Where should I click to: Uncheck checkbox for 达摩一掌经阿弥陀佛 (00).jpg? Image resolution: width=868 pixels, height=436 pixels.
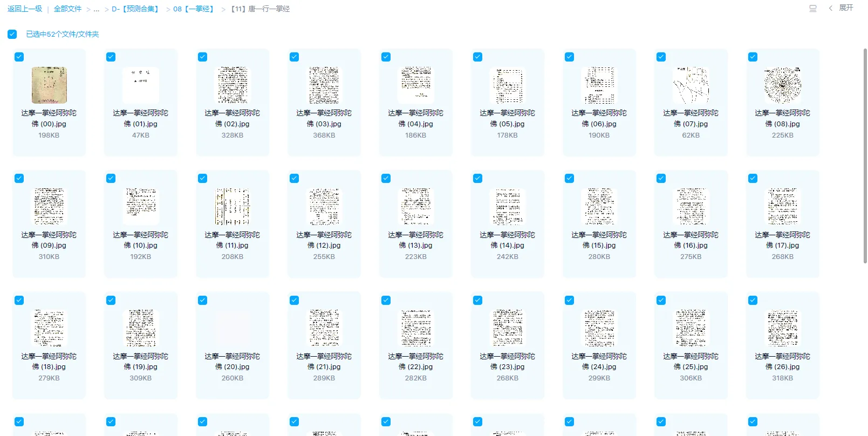pos(19,57)
